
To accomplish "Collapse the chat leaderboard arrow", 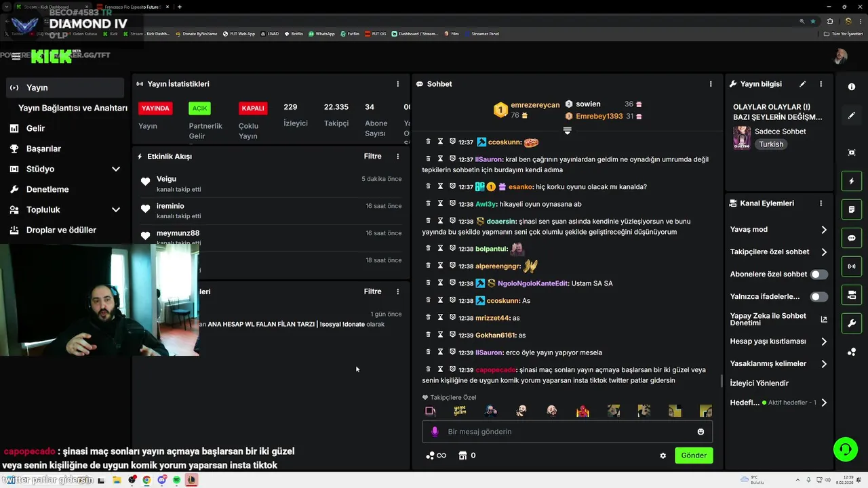I will click(568, 130).
